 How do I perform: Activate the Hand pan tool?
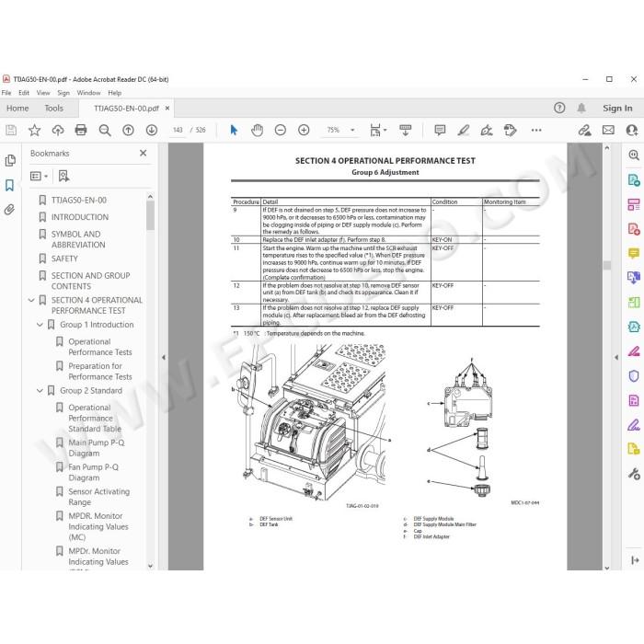coord(257,131)
